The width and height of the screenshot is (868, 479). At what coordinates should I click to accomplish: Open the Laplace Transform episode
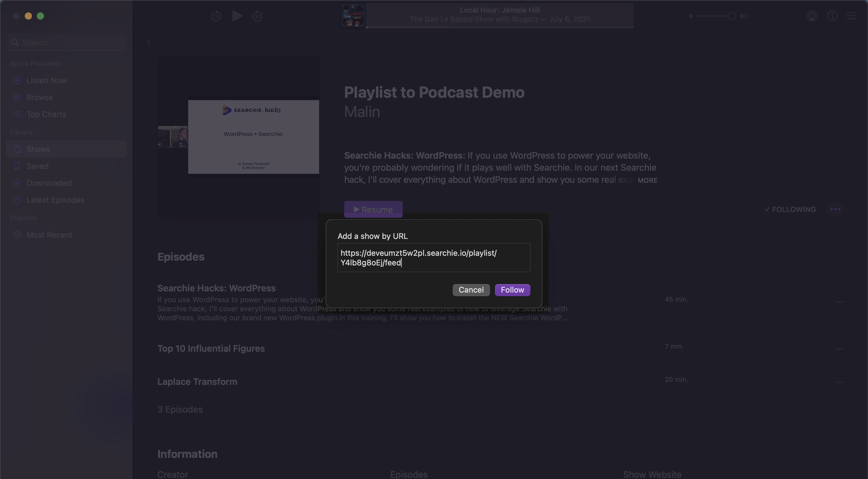coord(197,382)
